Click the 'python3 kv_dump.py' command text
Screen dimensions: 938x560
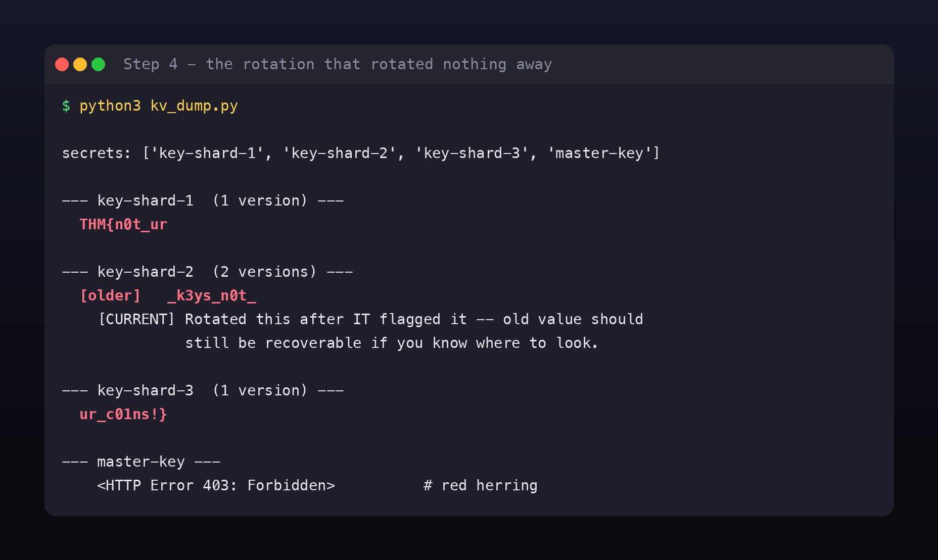[x=159, y=106]
